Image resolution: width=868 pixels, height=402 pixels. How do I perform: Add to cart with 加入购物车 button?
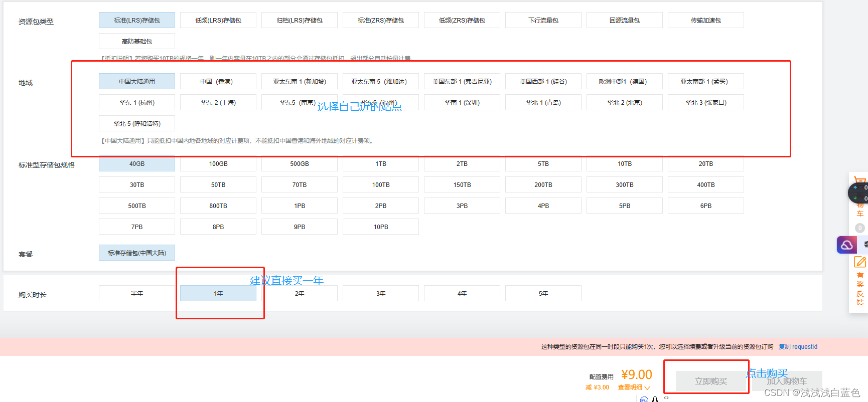coord(787,381)
